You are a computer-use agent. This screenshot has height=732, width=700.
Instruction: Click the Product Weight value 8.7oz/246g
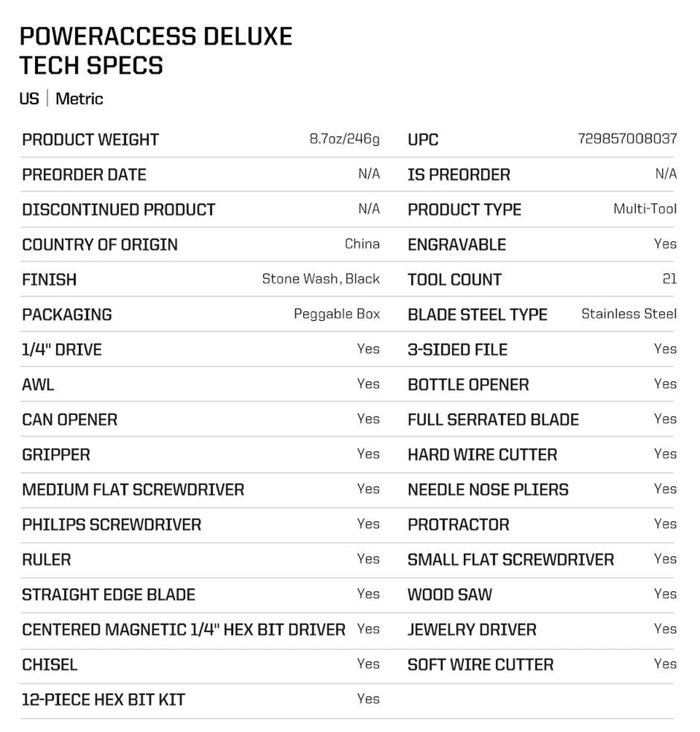pyautogui.click(x=345, y=139)
